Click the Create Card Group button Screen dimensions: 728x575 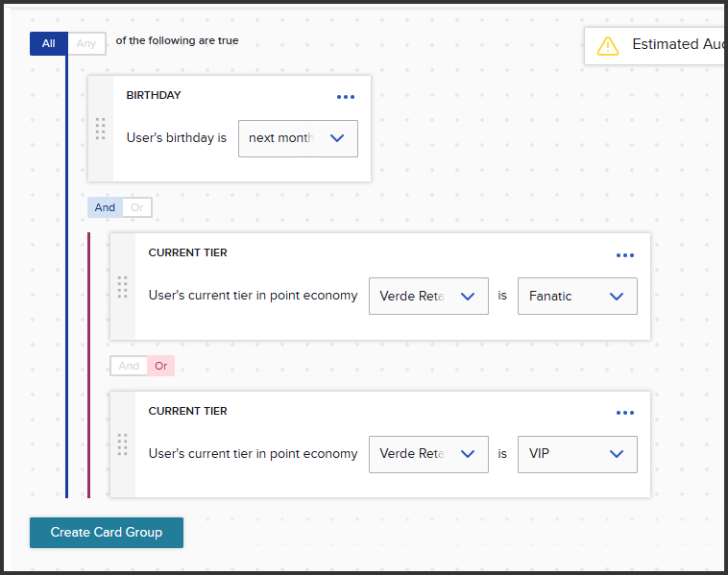[x=107, y=533]
